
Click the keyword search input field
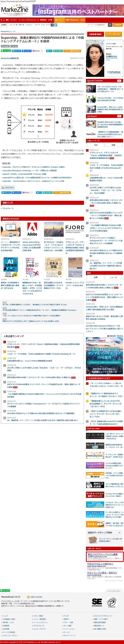(x=97, y=25)
